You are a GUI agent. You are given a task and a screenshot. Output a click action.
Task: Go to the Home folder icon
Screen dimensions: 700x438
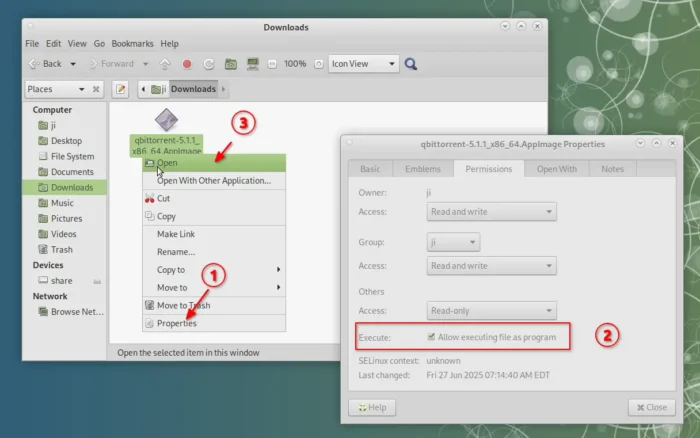(x=231, y=64)
